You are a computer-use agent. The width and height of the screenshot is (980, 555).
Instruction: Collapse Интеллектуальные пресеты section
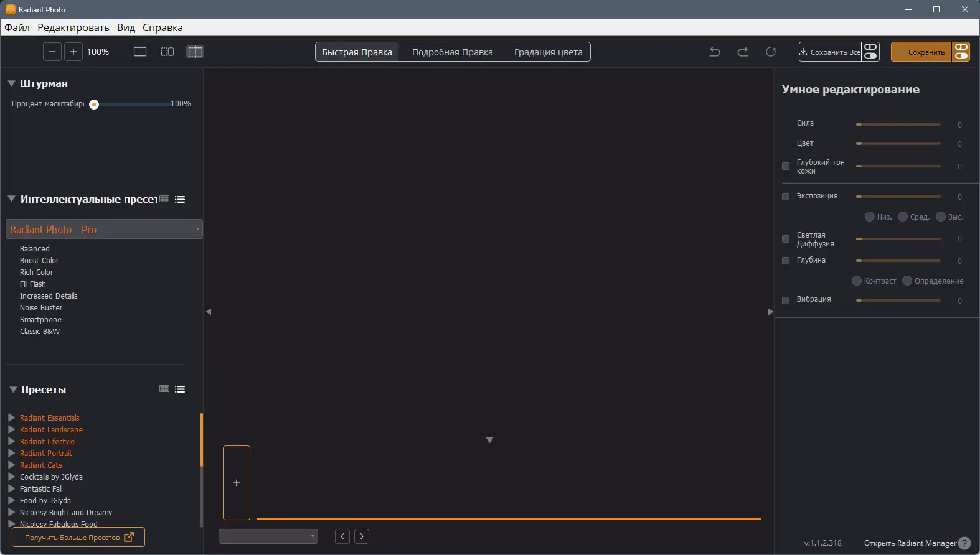click(x=11, y=199)
